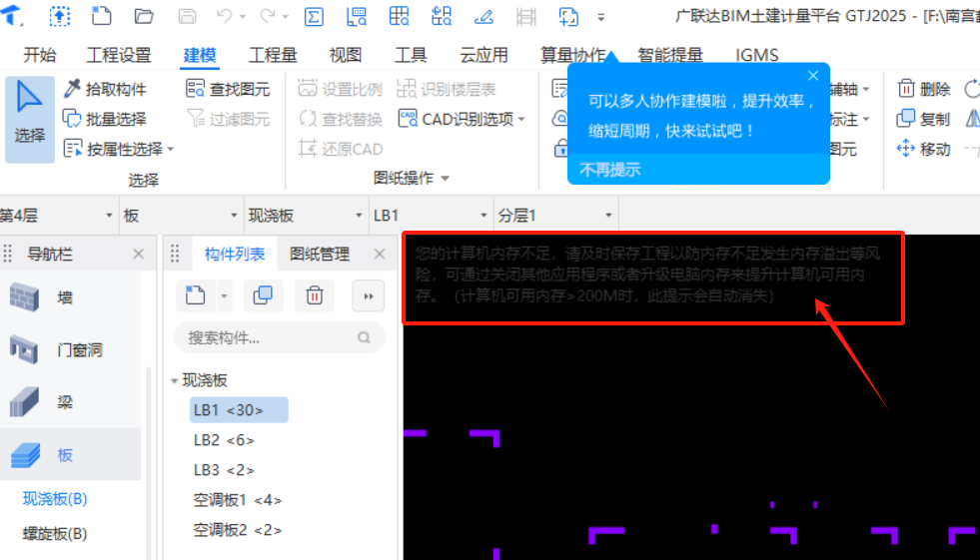Click 识别楼层表 recognize floor table
The width and height of the screenshot is (980, 560).
447,89
